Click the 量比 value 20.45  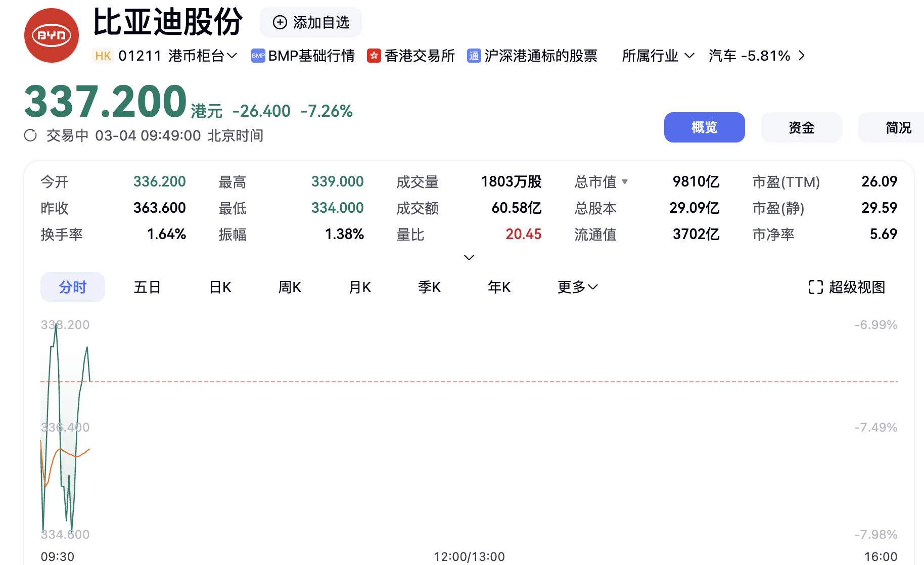point(524,234)
